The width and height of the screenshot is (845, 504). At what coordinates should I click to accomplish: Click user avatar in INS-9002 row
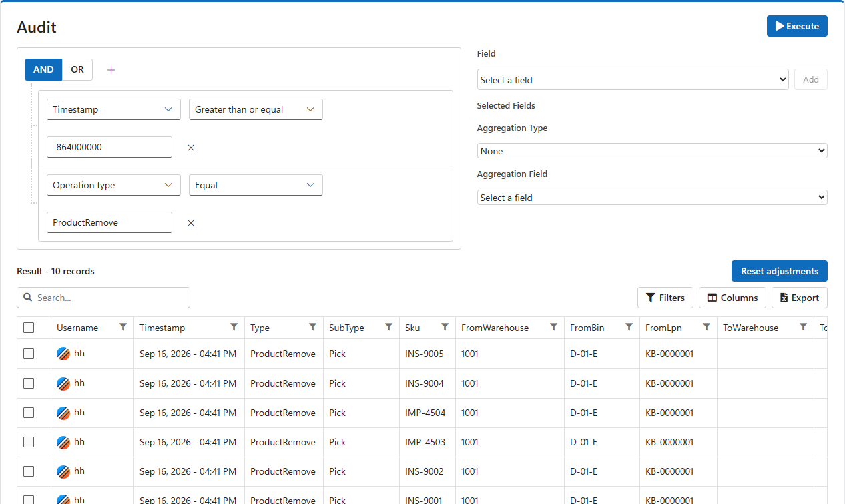tap(63, 472)
